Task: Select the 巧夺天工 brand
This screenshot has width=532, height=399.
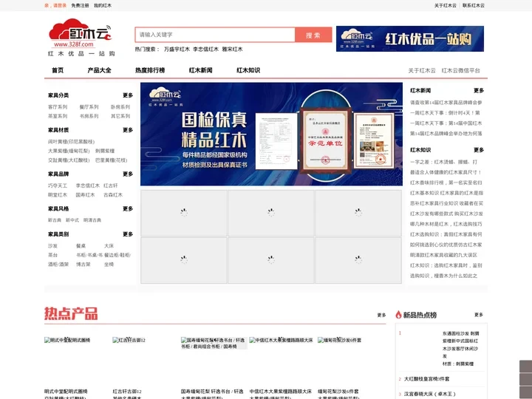Action: pos(58,185)
